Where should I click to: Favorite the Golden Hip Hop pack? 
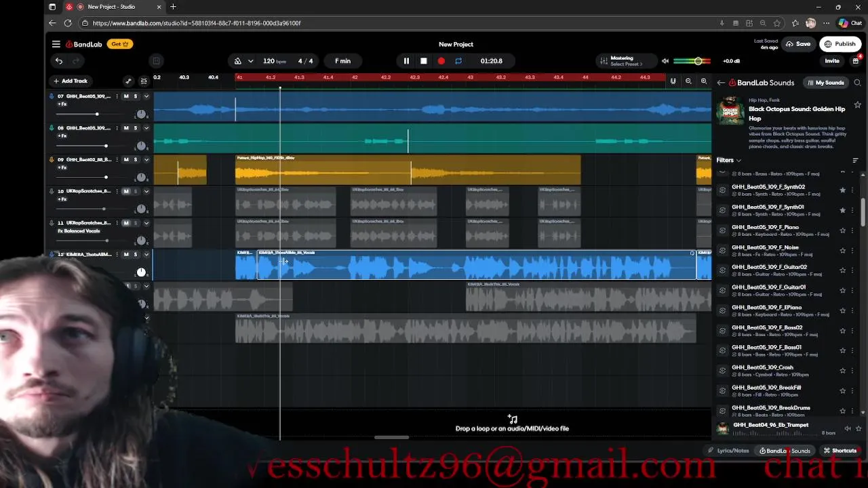point(857,105)
